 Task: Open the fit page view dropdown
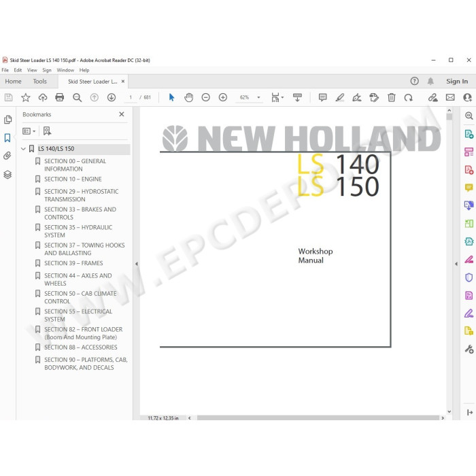click(x=277, y=97)
